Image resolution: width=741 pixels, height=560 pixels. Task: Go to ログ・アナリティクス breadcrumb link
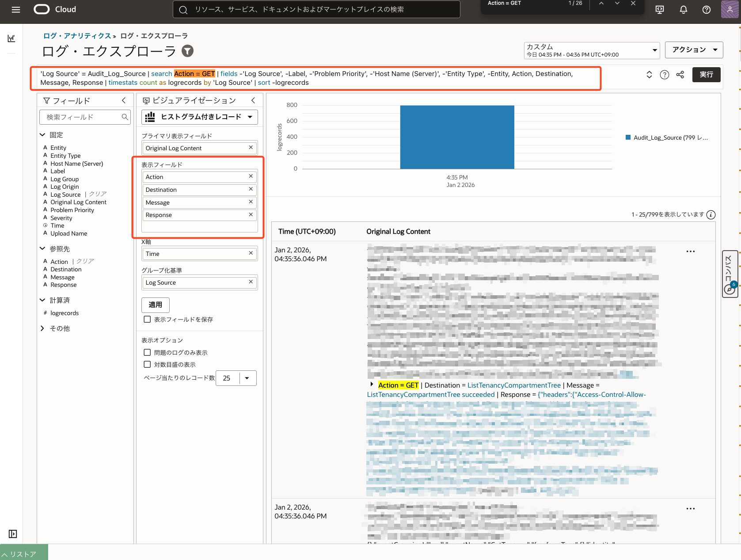tap(77, 36)
